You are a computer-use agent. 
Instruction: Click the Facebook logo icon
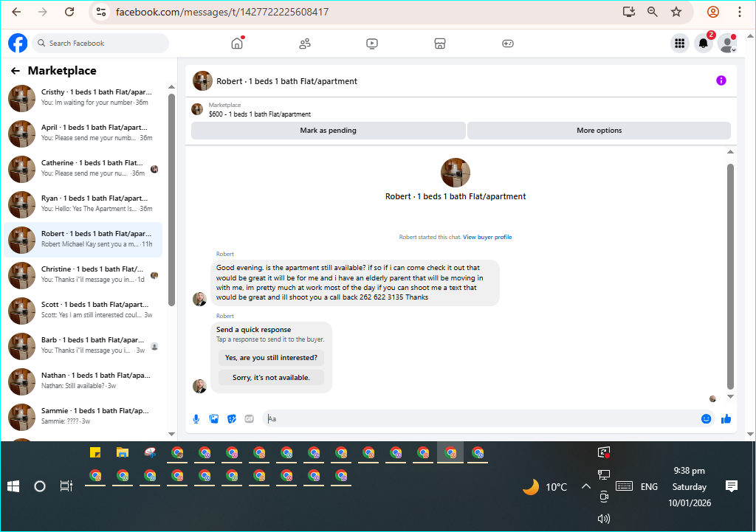[x=18, y=43]
